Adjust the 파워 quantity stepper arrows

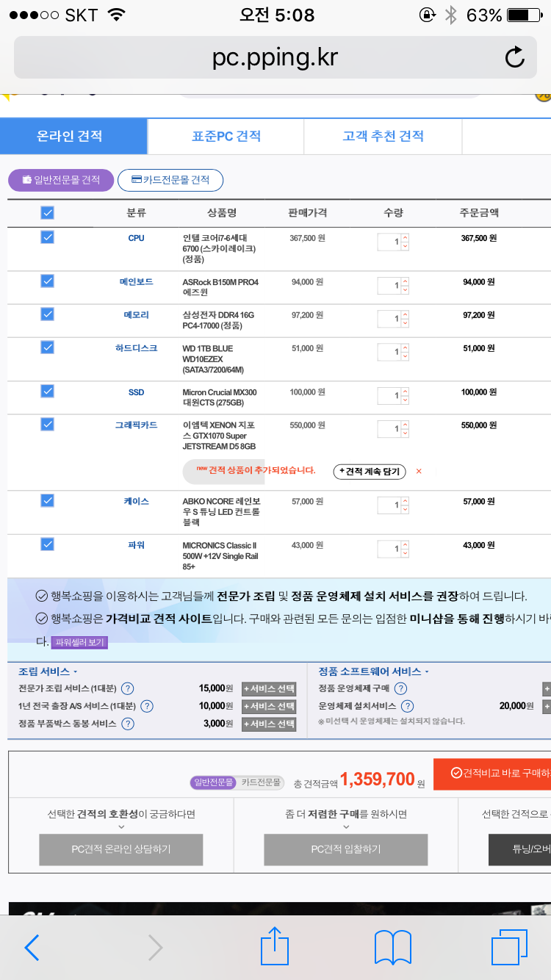405,549
